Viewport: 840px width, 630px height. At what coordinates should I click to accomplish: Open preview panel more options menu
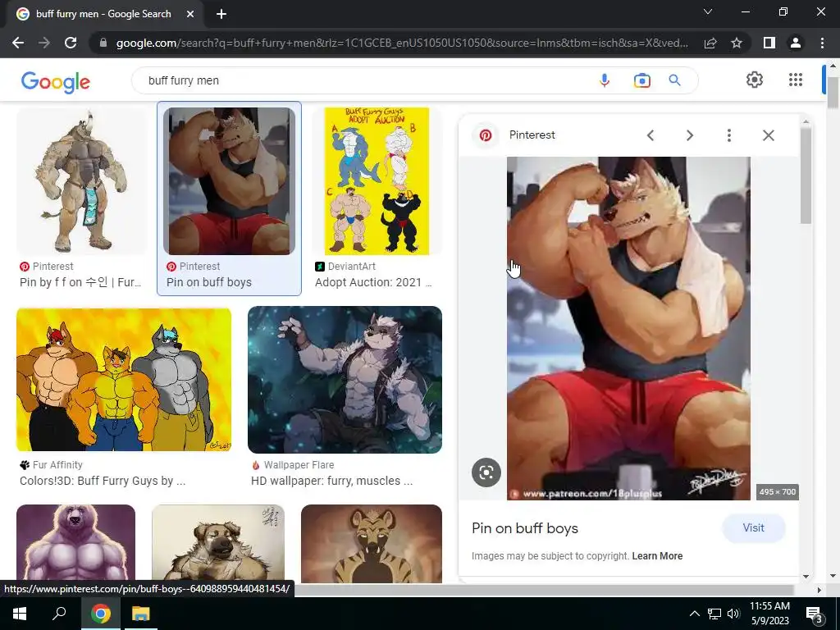[x=729, y=135]
